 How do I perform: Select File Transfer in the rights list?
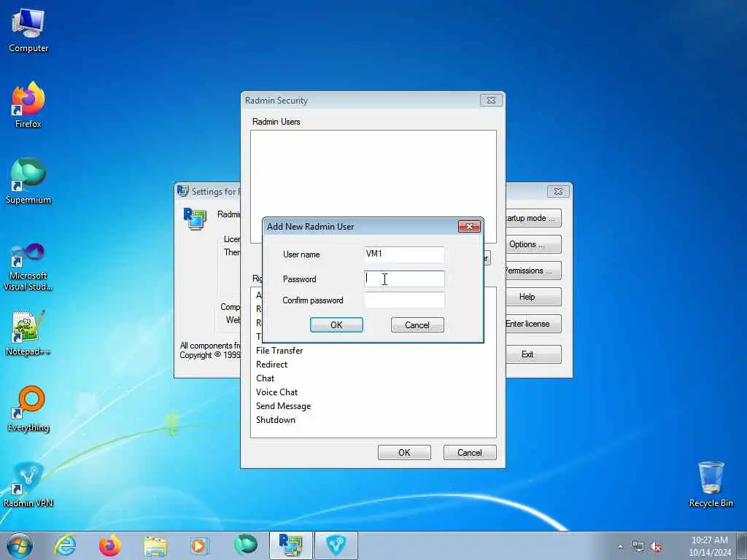tap(279, 351)
